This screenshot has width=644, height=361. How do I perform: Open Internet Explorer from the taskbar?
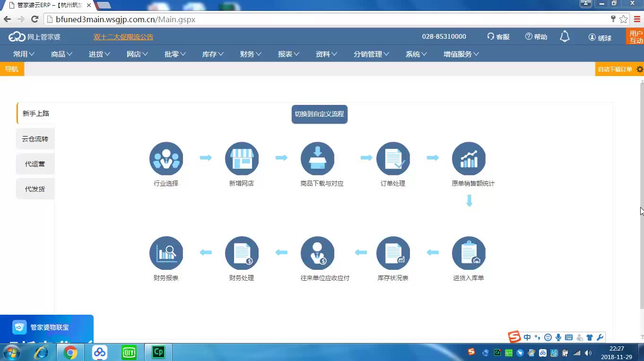pyautogui.click(x=42, y=352)
